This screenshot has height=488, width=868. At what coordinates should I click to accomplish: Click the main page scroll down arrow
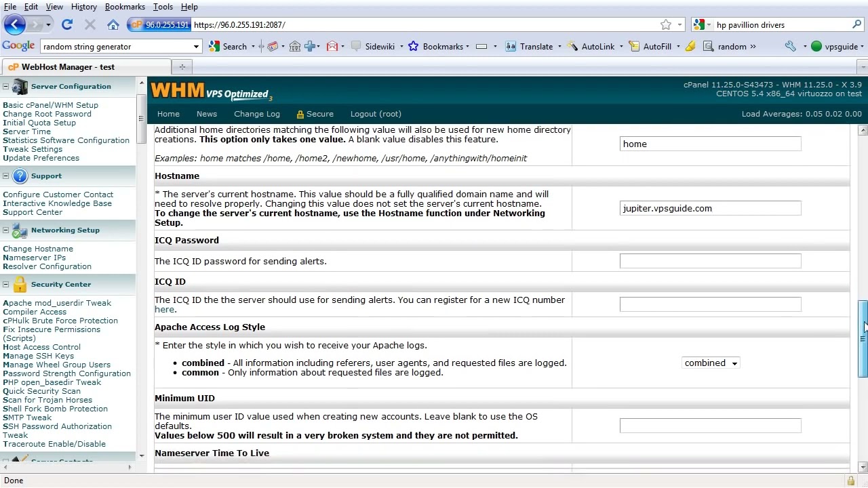click(863, 467)
